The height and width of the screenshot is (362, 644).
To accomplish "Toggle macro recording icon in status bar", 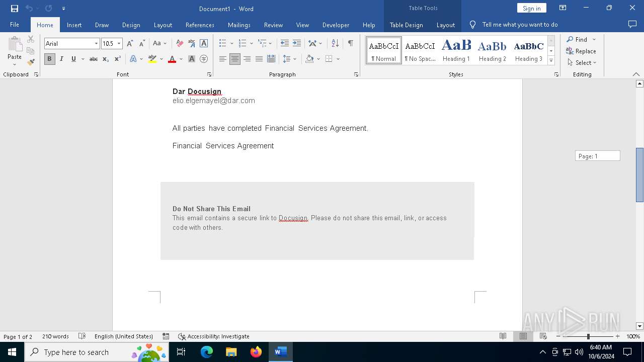I will 166,336.
